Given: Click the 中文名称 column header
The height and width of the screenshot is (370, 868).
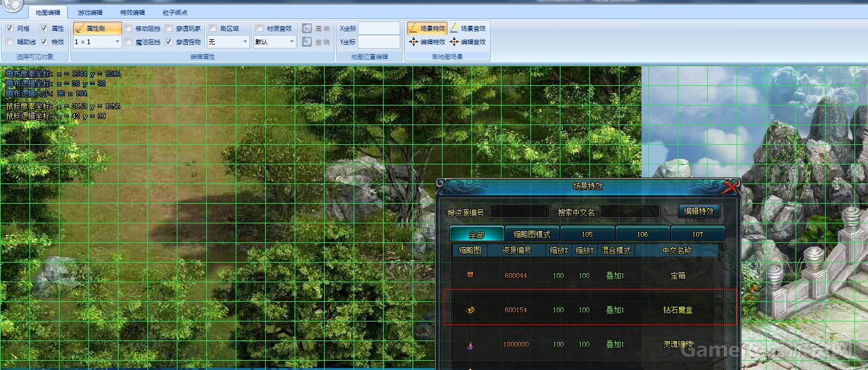Looking at the screenshot, I should pos(677,250).
